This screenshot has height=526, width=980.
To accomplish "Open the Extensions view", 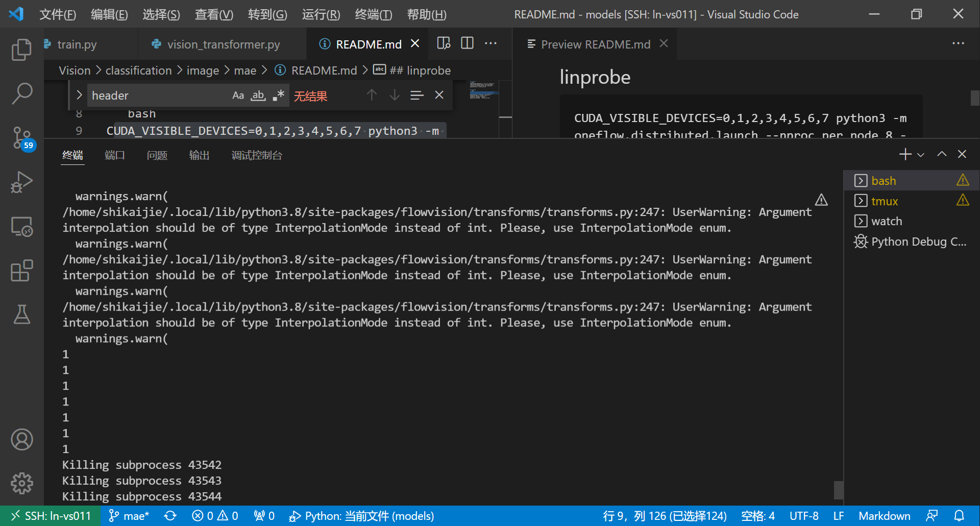I will (21, 271).
